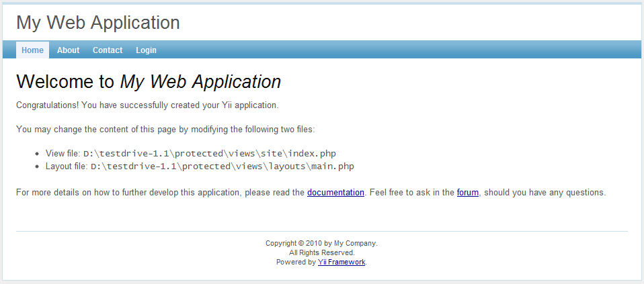Select Login in the navigation bar
Viewport: 644px width, 284px height.
[146, 50]
